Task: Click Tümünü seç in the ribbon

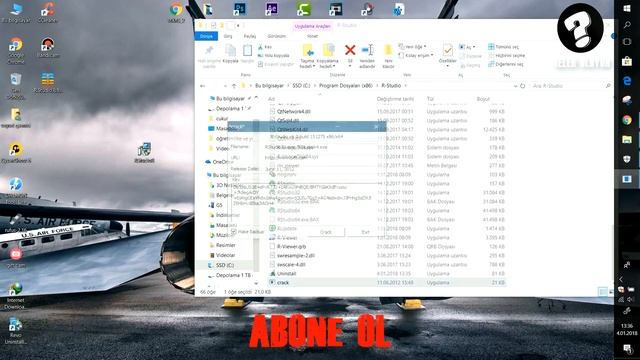Action: click(504, 47)
